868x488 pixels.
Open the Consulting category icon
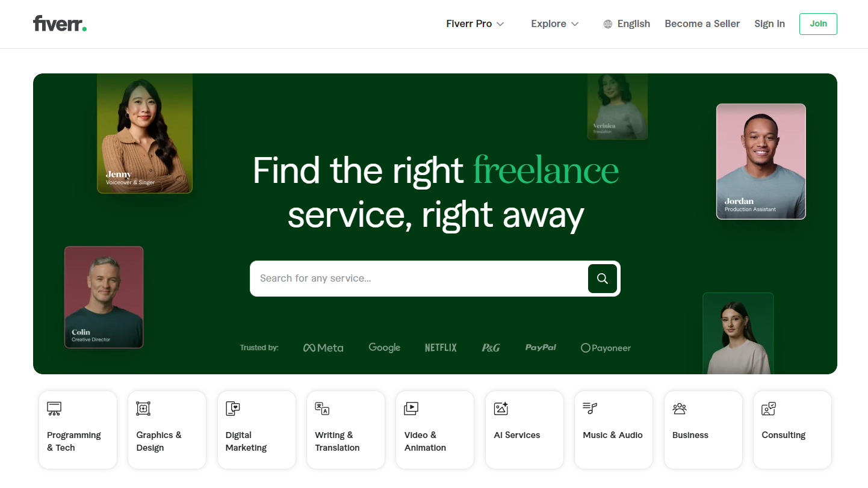769,409
